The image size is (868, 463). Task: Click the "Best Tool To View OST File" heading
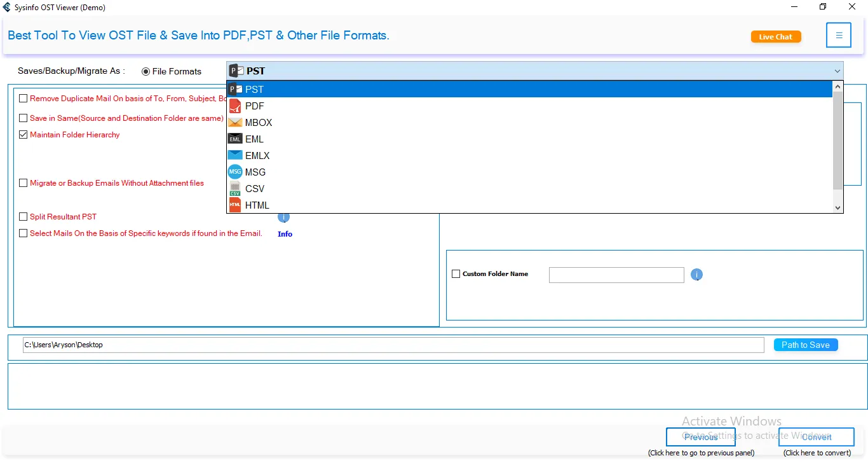198,36
